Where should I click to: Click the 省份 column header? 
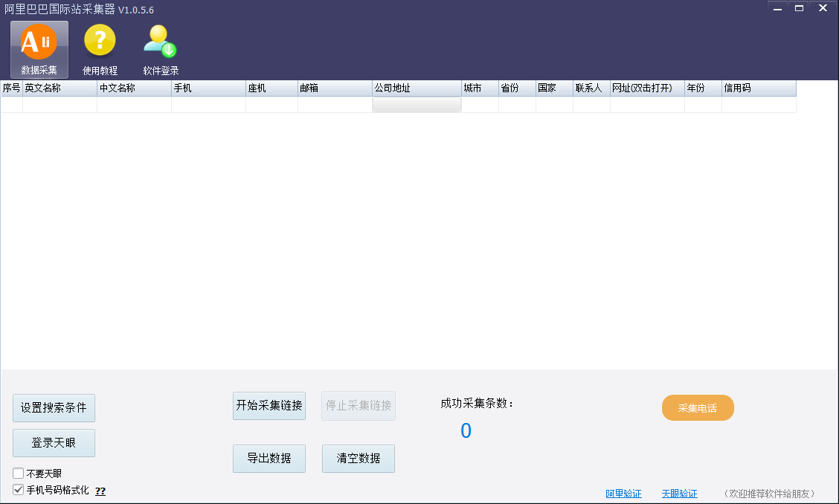(x=517, y=88)
